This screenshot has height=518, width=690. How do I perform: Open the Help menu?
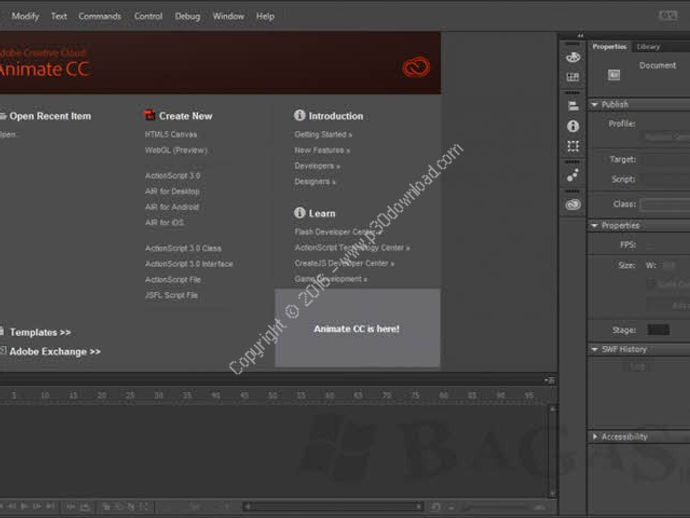(x=265, y=16)
